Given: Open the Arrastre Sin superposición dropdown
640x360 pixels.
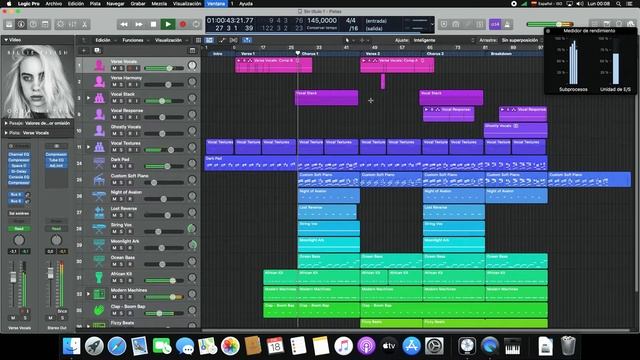Looking at the screenshot, I should point(522,40).
